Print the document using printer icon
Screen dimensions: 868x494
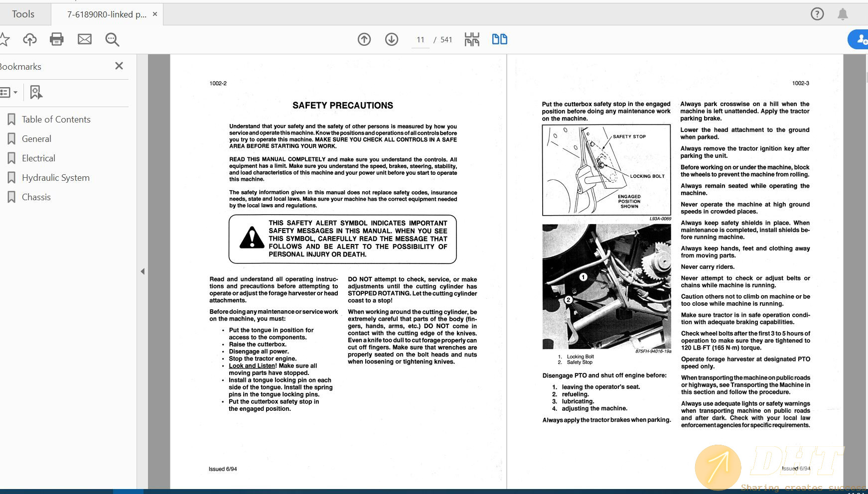coord(57,39)
